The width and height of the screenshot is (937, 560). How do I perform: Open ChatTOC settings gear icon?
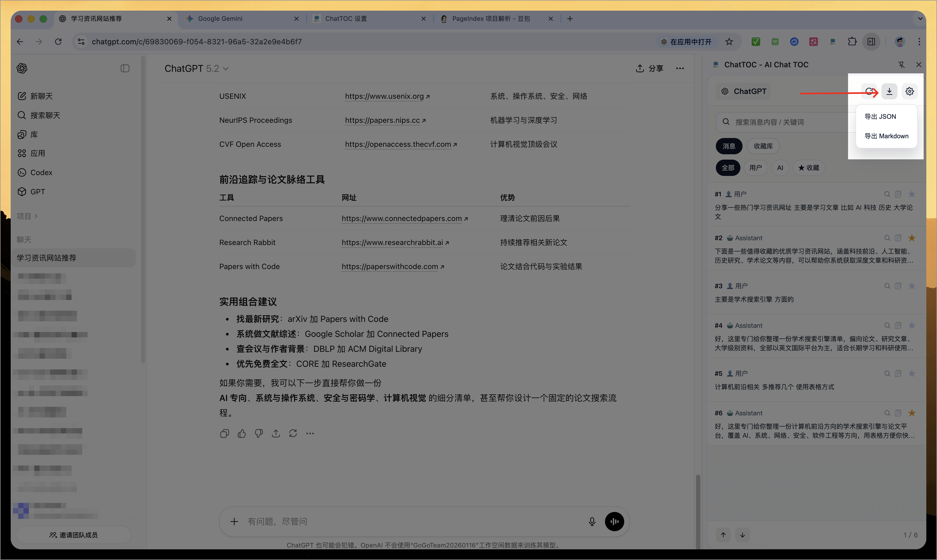(x=909, y=91)
